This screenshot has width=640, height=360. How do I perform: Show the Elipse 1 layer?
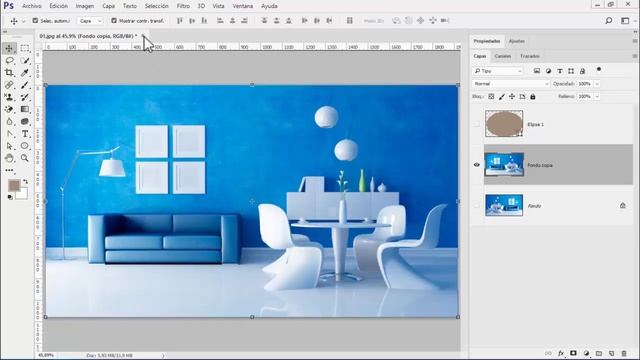pos(476,124)
